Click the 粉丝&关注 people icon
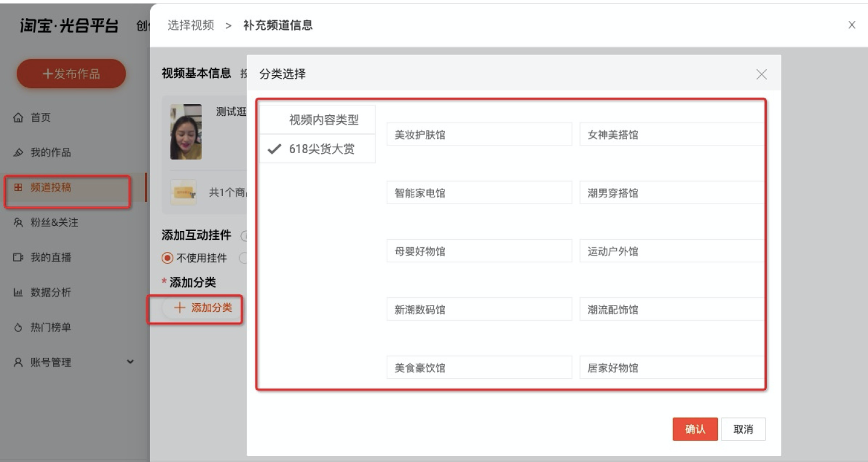The width and height of the screenshot is (868, 462). (x=18, y=222)
